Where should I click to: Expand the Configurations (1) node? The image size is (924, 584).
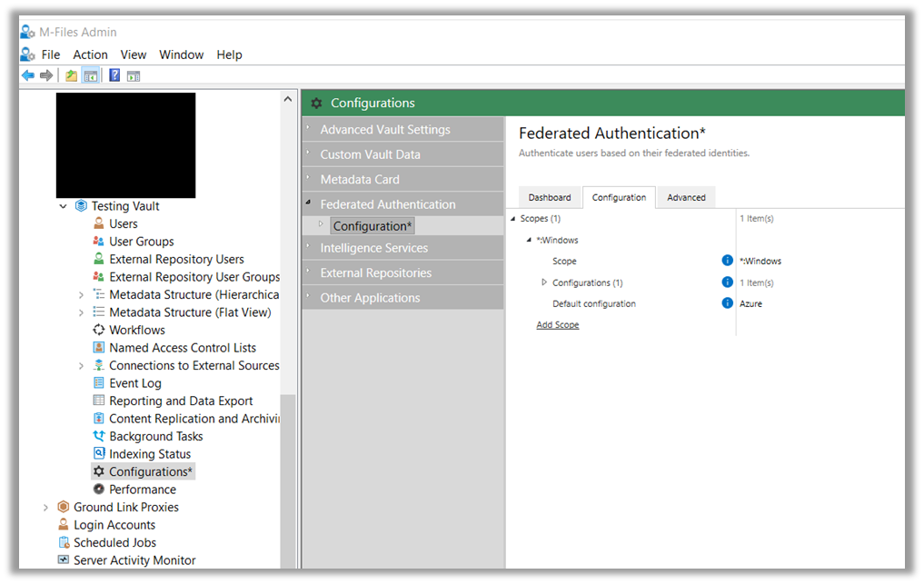coord(546,282)
